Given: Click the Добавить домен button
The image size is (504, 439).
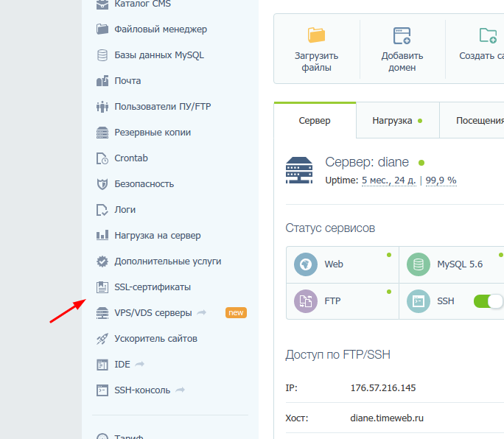Looking at the screenshot, I should (x=402, y=49).
